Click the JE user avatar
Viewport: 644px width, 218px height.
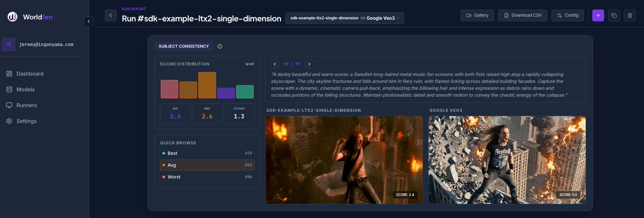[9, 44]
